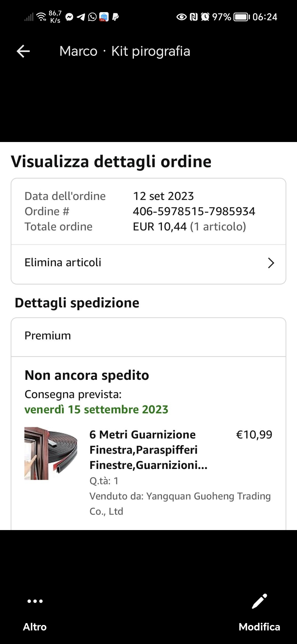Open the Altro three-dots menu
Image resolution: width=297 pixels, height=644 pixels.
pos(35,601)
